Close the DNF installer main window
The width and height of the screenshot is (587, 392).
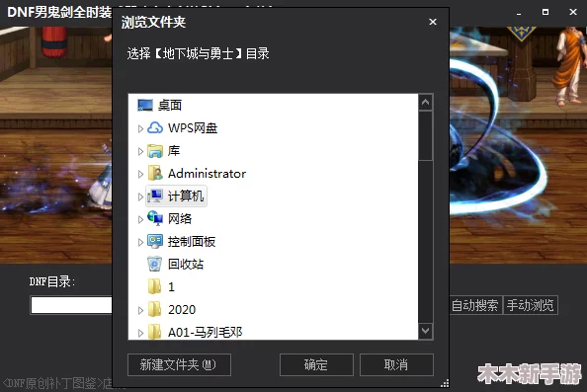coord(573,12)
